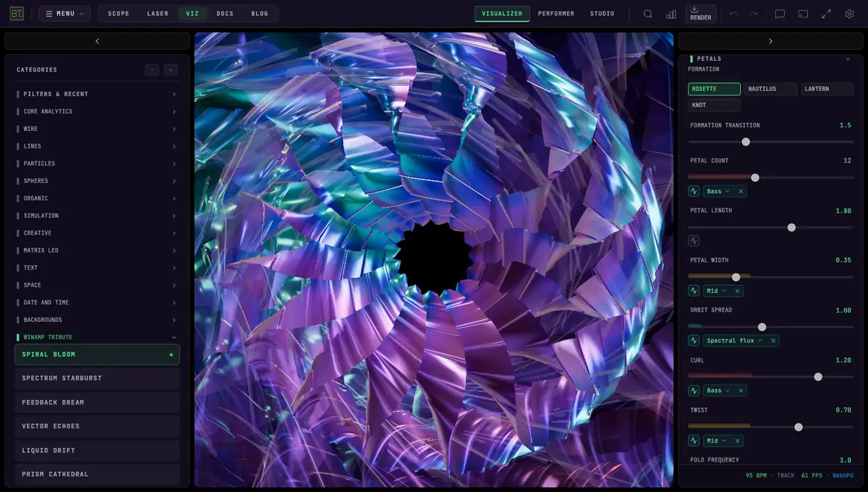Enable the Petal Length audio modulation toggle

694,241
